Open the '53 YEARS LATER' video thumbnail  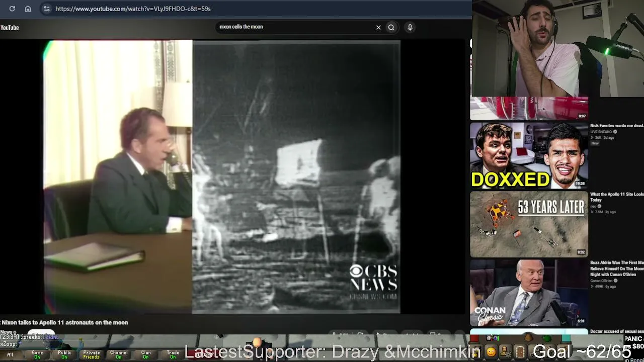click(x=529, y=224)
